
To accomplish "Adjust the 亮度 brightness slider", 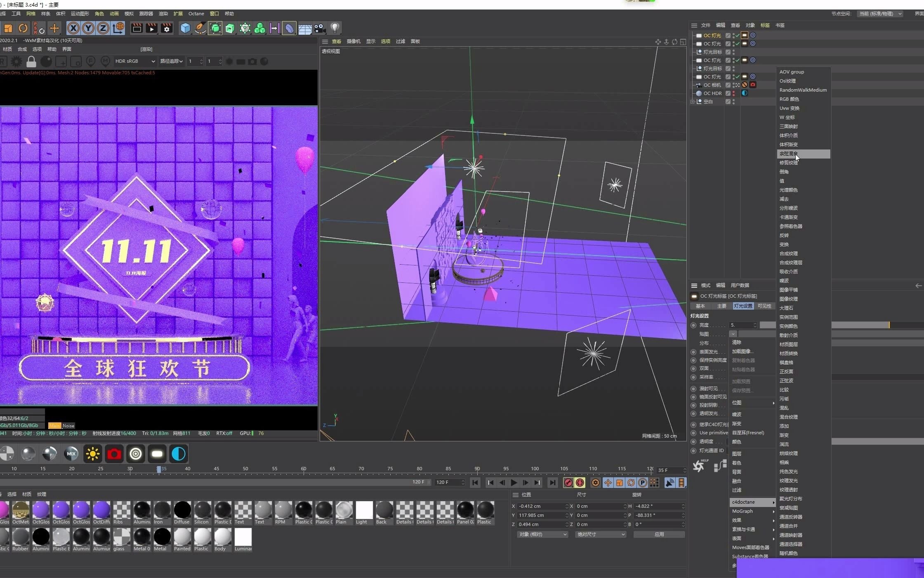I will tap(841, 325).
